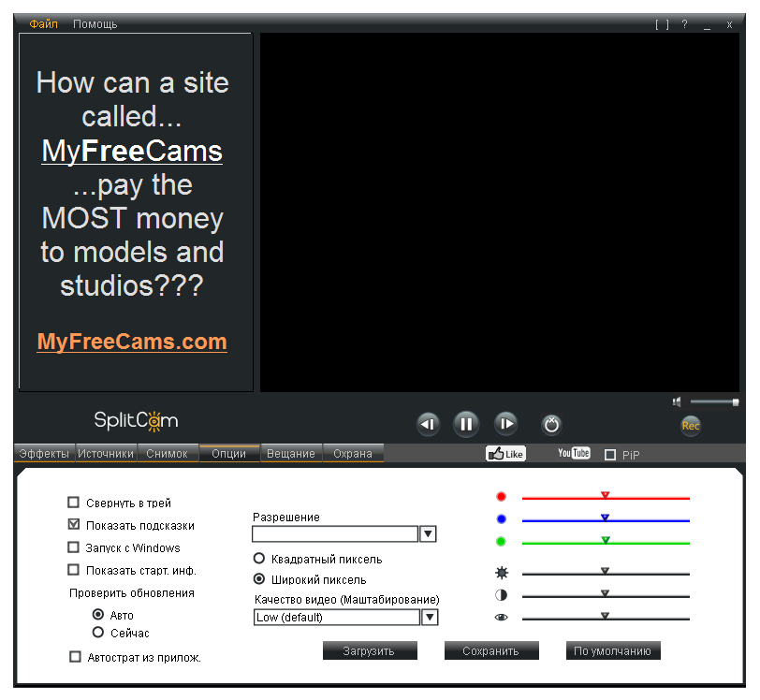Switch to the Вещание tab

pyautogui.click(x=291, y=454)
